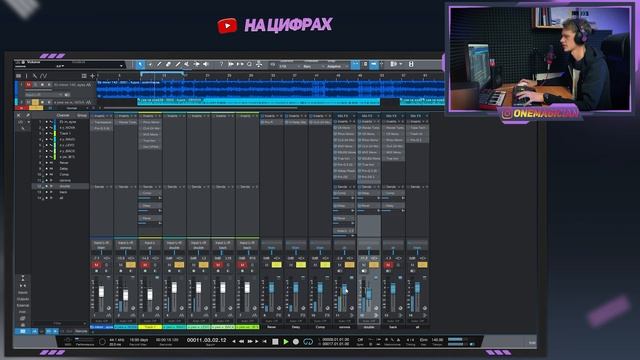640x360 pixels.
Task: Select the Bend tool
Action: coord(196,64)
